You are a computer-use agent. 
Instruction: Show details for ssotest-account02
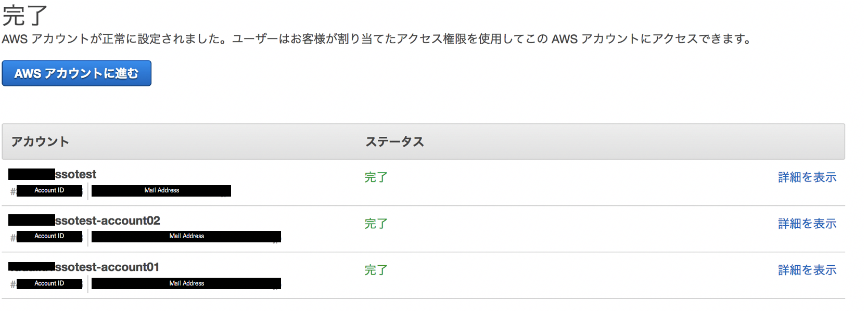[x=807, y=224]
